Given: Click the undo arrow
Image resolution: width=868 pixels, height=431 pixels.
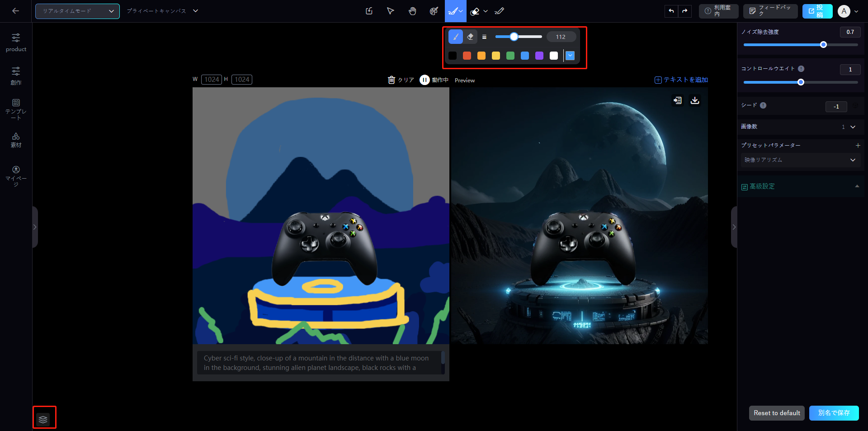Looking at the screenshot, I should 671,11.
